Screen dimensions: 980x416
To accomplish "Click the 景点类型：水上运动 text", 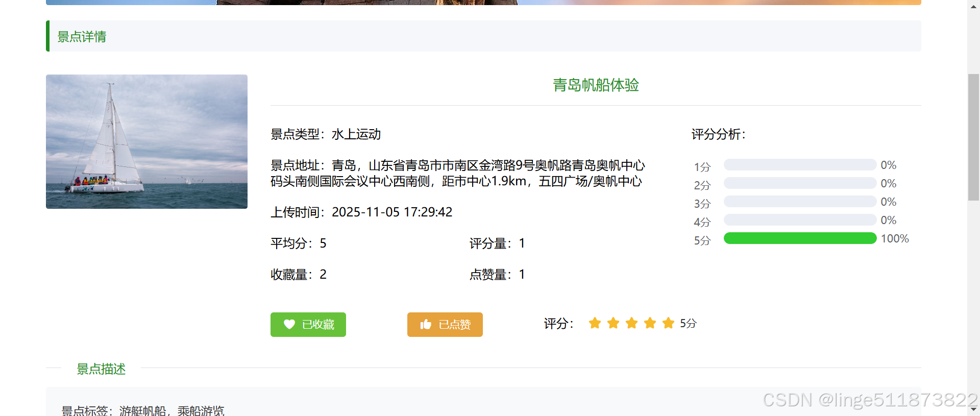I will pyautogui.click(x=326, y=134).
